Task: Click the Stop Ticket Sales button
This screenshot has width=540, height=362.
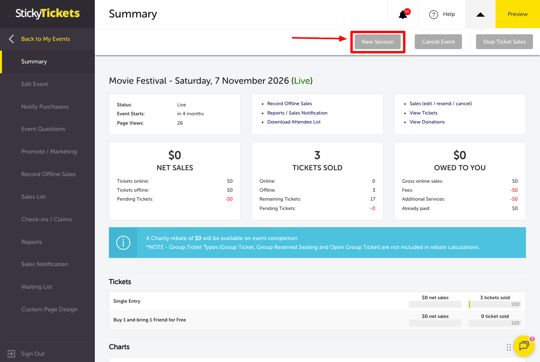Action: click(504, 42)
